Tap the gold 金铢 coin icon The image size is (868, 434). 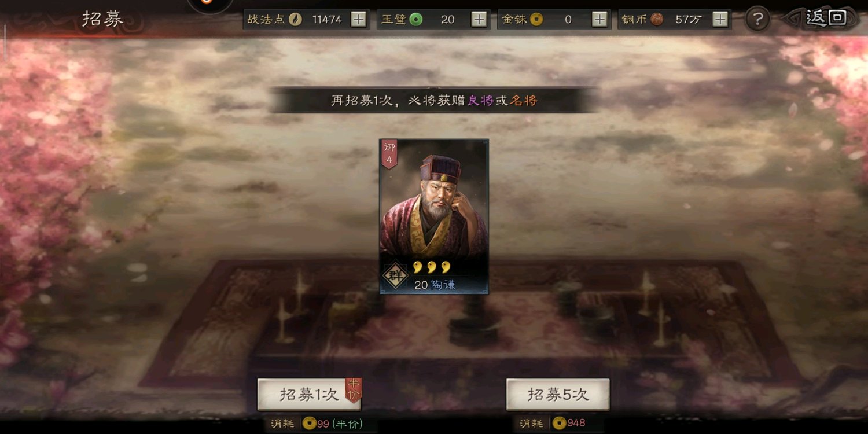536,20
